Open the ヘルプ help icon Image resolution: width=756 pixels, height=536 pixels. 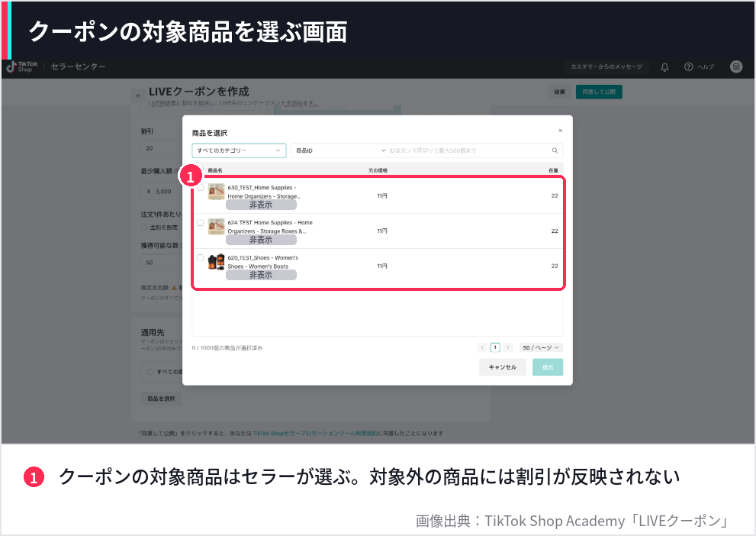click(689, 66)
